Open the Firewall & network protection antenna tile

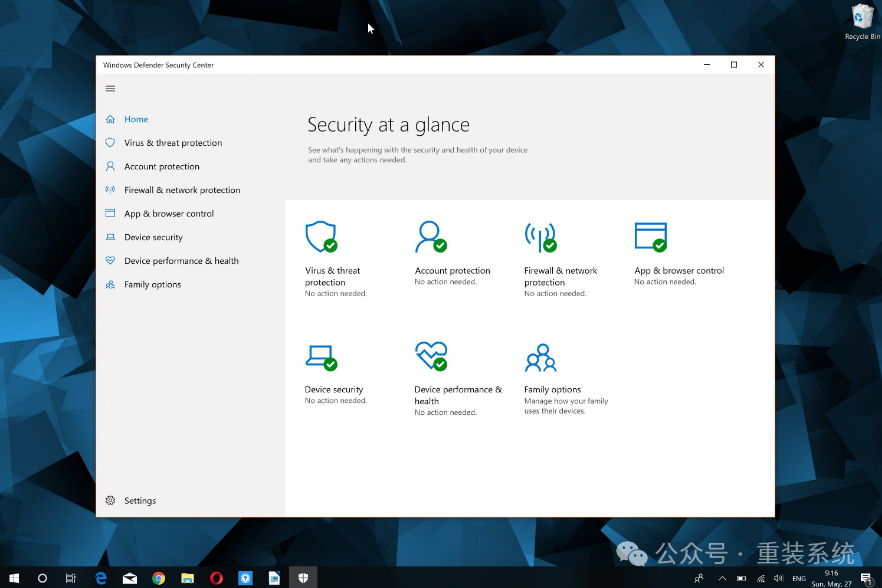540,238
